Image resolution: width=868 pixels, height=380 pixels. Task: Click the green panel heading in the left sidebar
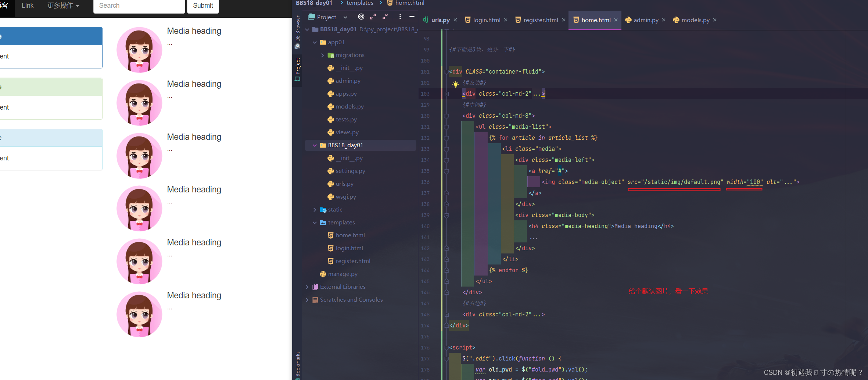[x=51, y=87]
